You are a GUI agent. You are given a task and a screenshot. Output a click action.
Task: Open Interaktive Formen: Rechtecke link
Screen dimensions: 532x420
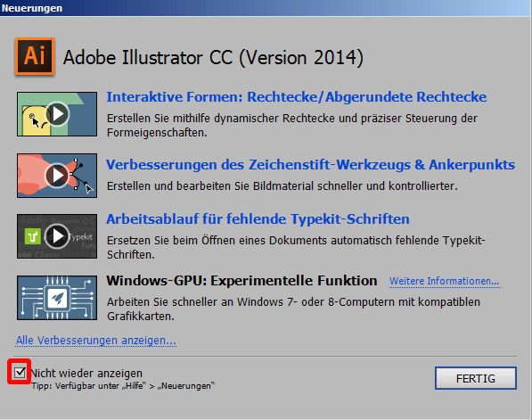[296, 97]
